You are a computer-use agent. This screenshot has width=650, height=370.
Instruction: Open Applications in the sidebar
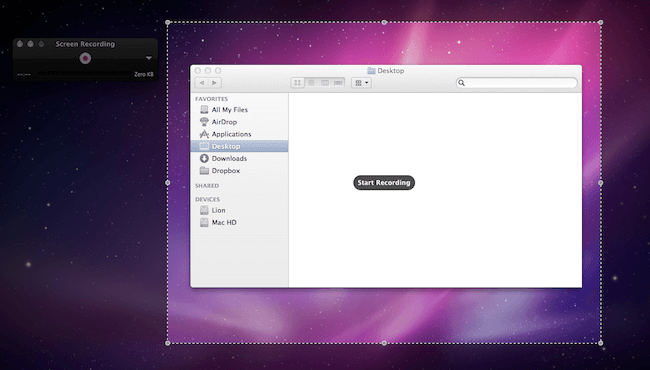tap(239, 134)
